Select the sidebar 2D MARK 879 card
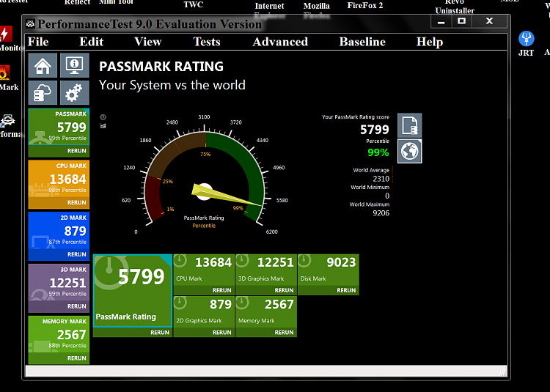 click(59, 231)
